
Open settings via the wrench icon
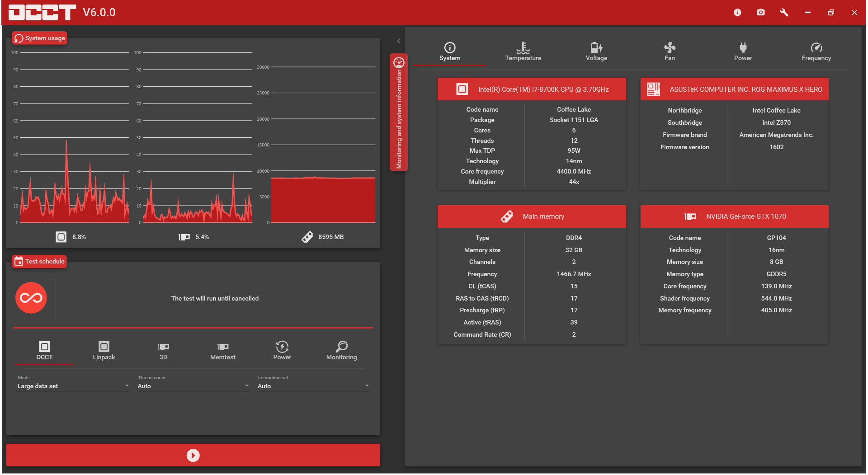coord(784,12)
